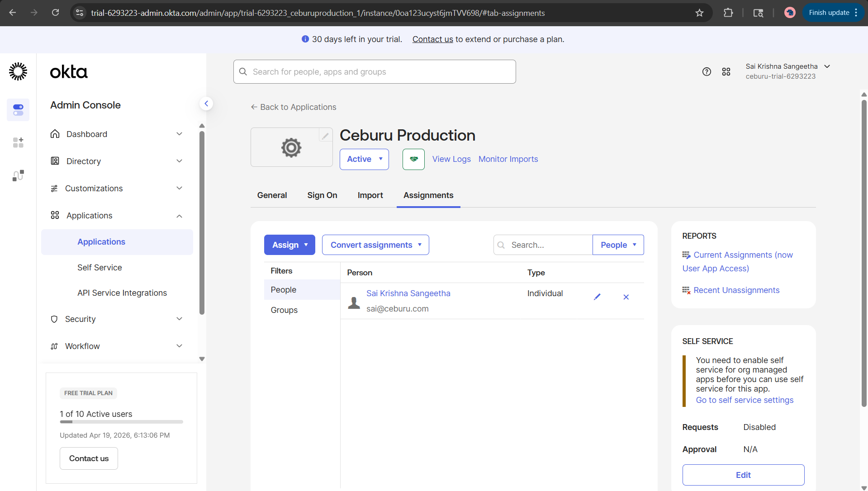The image size is (868, 491).
Task: Click the gear app logo thumbnail
Action: 291,147
